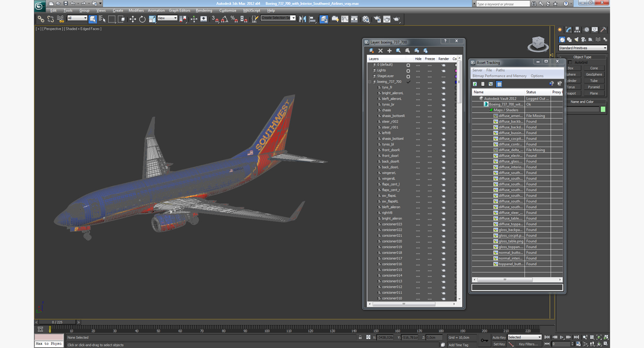Activate Bind to Space Warp tool
This screenshot has height=348, width=644.
coord(60,19)
